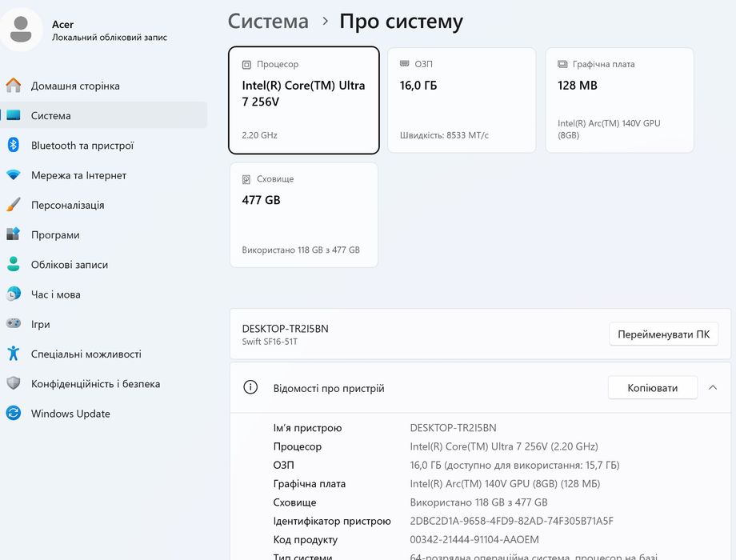Open Облікові записи settings
Screen dimensions: 736x560
103,265
